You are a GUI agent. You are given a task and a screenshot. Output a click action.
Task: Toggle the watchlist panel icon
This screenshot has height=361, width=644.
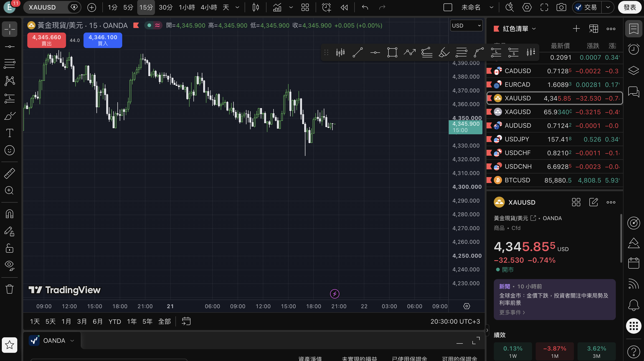pos(634,29)
